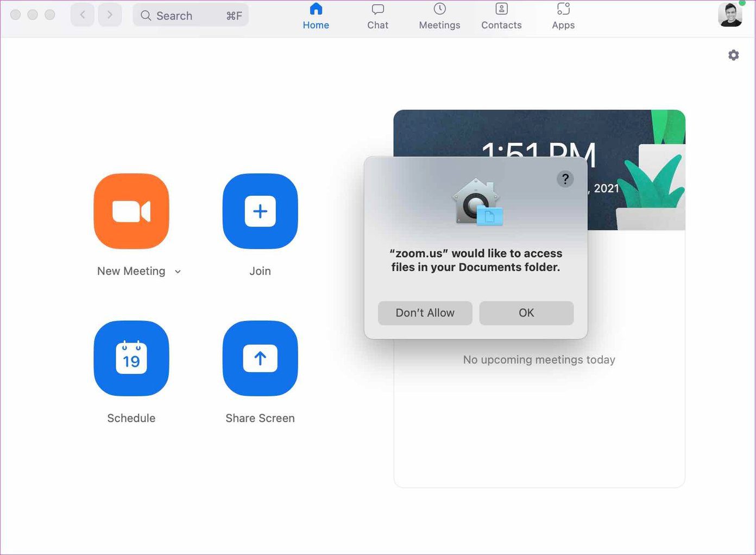The width and height of the screenshot is (756, 555).
Task: Click the New Meeting label text
Action: coord(131,271)
